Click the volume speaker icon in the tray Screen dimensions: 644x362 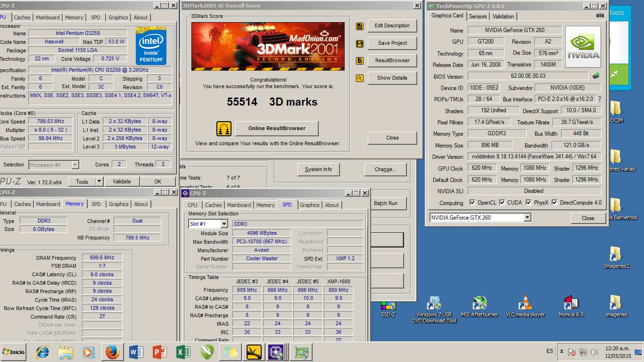594,352
